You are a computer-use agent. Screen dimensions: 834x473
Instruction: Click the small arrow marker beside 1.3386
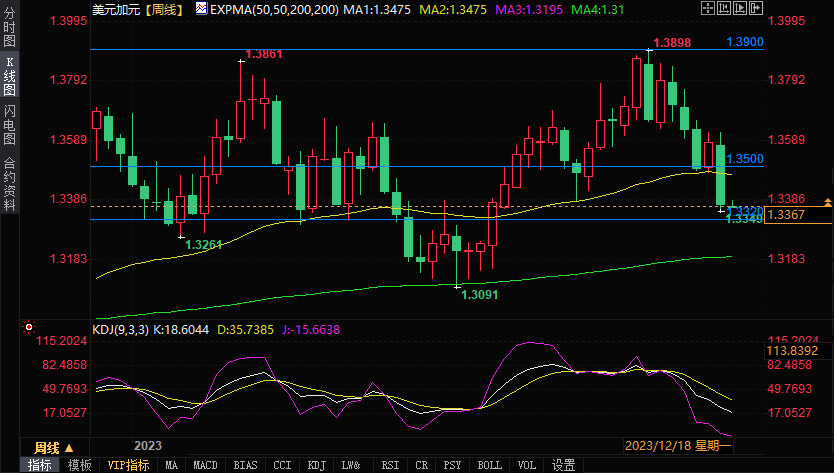pyautogui.click(x=827, y=203)
